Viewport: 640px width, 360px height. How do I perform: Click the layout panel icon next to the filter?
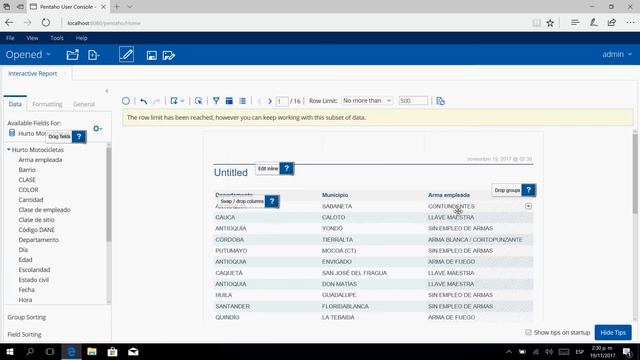pos(229,101)
